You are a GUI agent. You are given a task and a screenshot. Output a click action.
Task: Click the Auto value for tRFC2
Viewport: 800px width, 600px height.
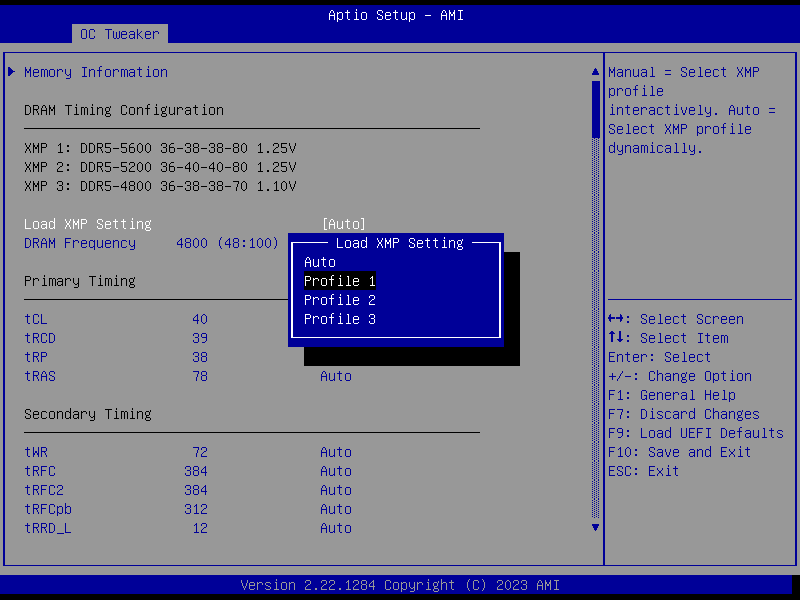(x=336, y=490)
